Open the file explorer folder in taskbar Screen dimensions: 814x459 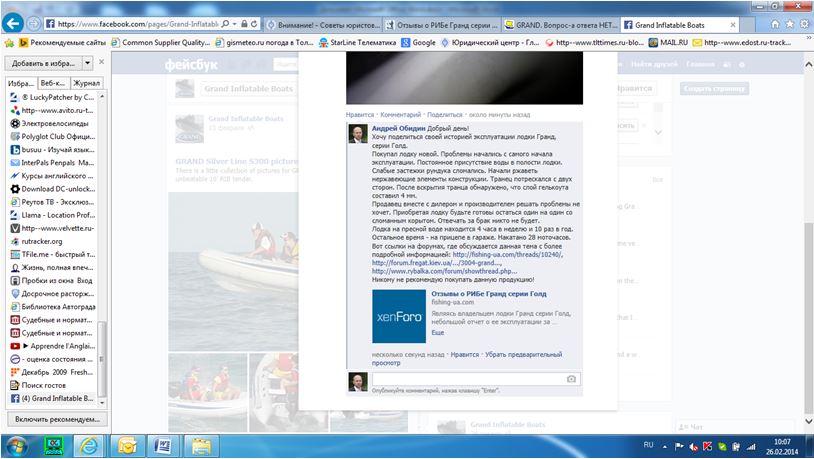(x=201, y=446)
